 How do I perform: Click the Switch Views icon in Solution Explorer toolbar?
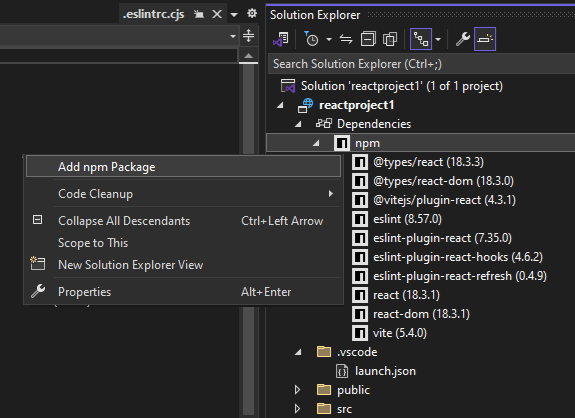coord(281,39)
